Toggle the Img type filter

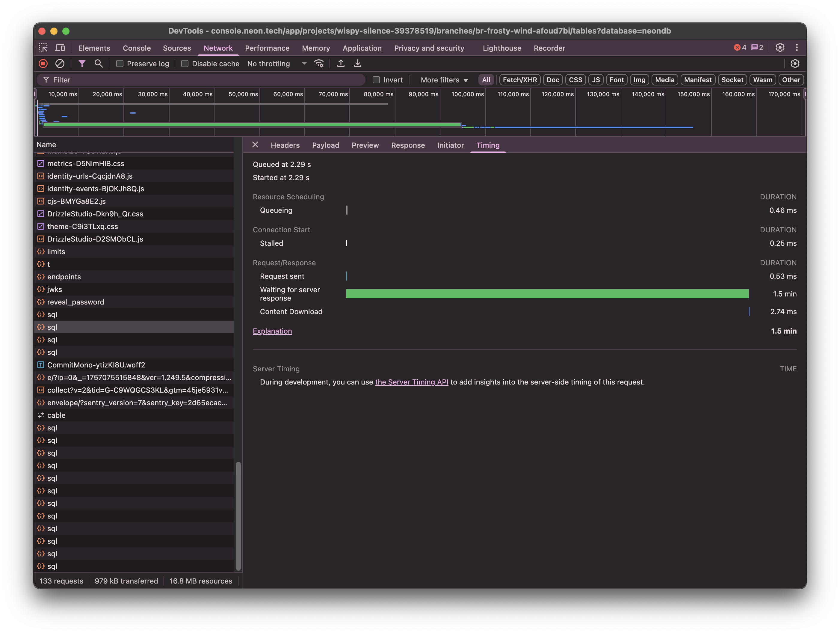[x=640, y=80]
